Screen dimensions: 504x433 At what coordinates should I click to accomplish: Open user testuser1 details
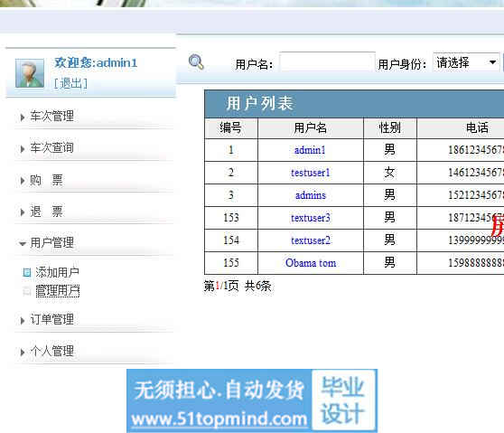310,173
